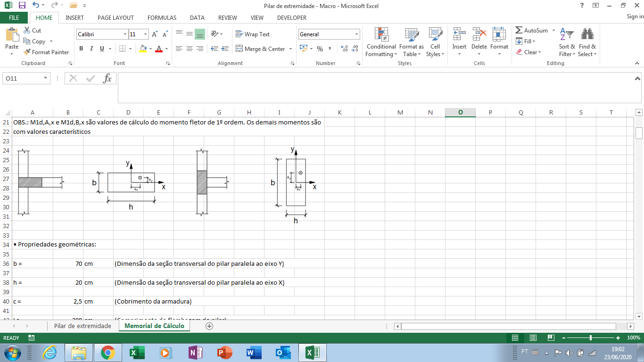Open Conditional Formatting menu
This screenshot has width=644, height=362.
[x=381, y=42]
